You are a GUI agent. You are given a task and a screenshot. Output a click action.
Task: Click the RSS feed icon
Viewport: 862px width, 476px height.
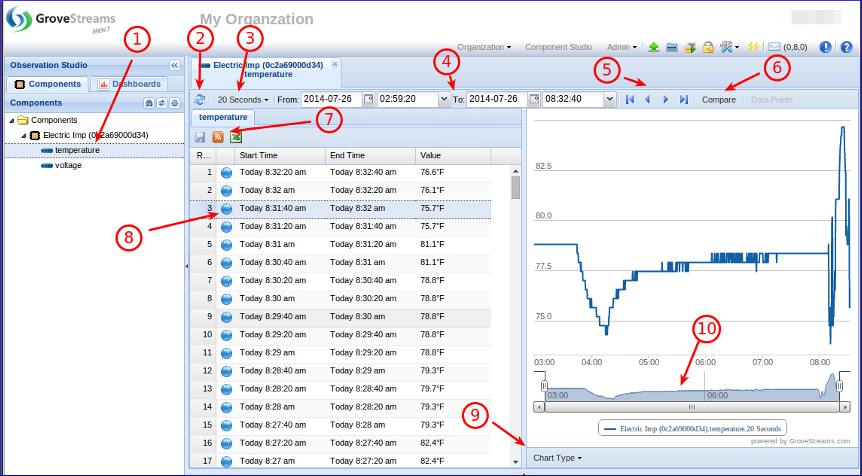coord(218,137)
